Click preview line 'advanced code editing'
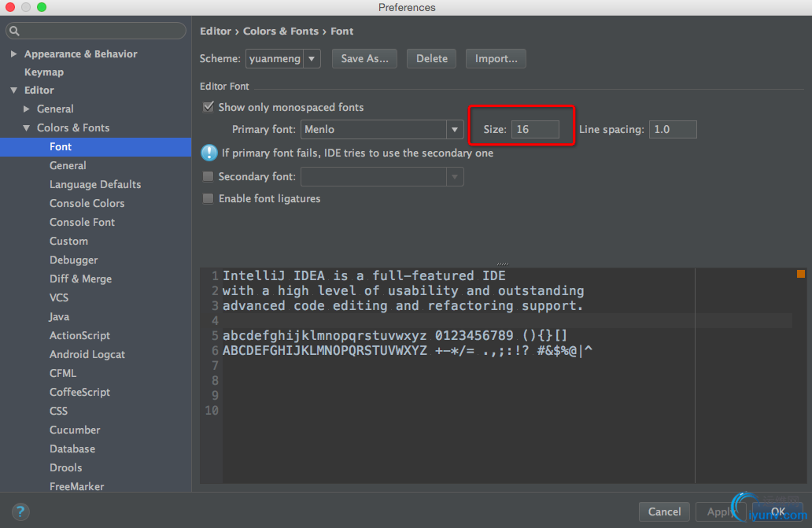 pyautogui.click(x=403, y=306)
